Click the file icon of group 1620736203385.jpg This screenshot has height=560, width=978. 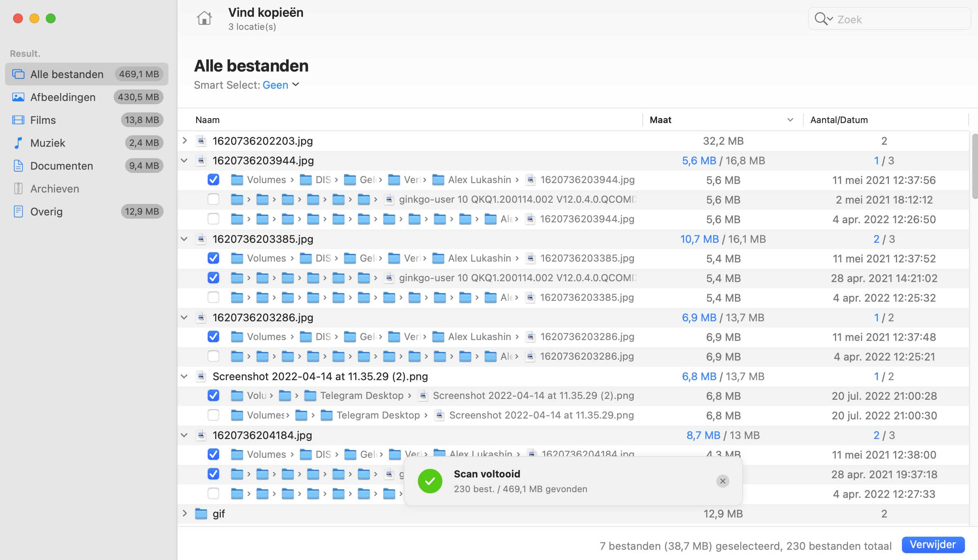[x=201, y=239]
